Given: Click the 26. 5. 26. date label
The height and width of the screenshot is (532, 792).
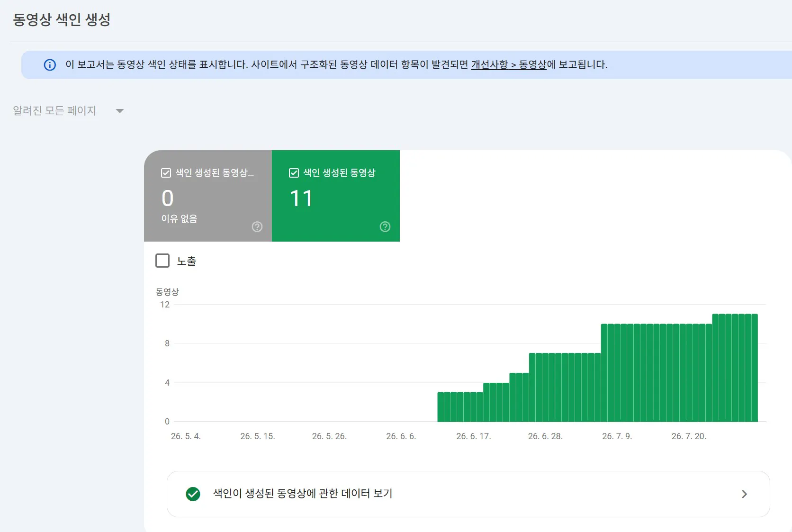Looking at the screenshot, I should point(329,436).
